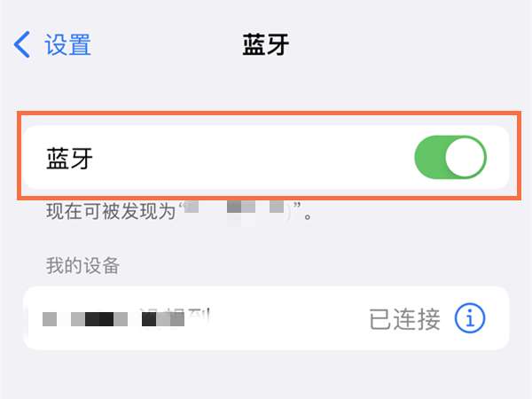Click the green part of the Bluetooth switch
The height and width of the screenshot is (399, 532).
coord(429,157)
